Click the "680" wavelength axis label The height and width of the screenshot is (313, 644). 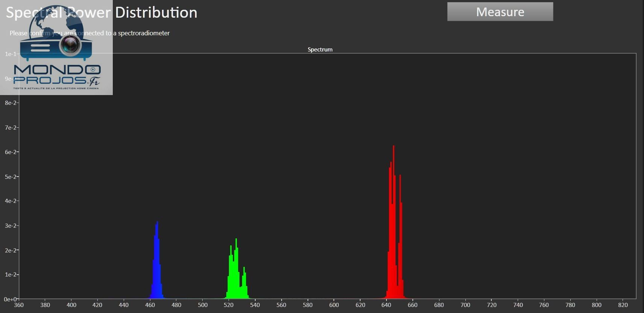(x=439, y=305)
